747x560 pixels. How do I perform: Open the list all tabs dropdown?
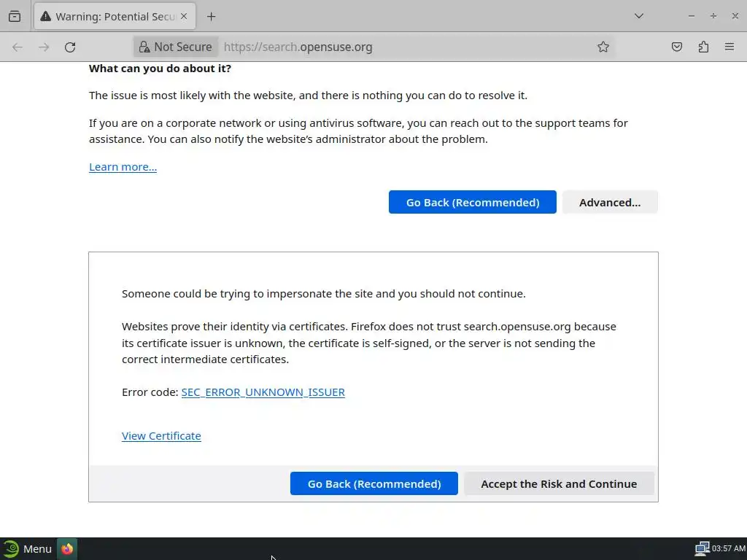[639, 16]
